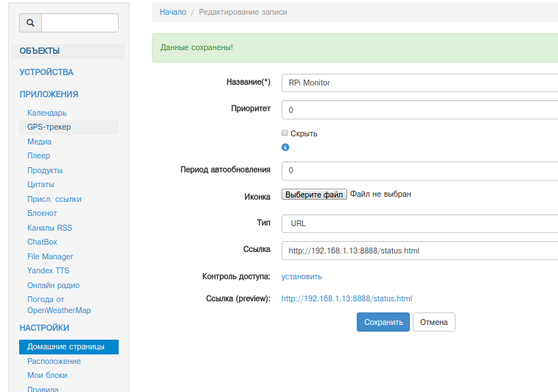This screenshot has width=558, height=392.
Task: Click the magnifier search icon button
Action: coord(30,24)
